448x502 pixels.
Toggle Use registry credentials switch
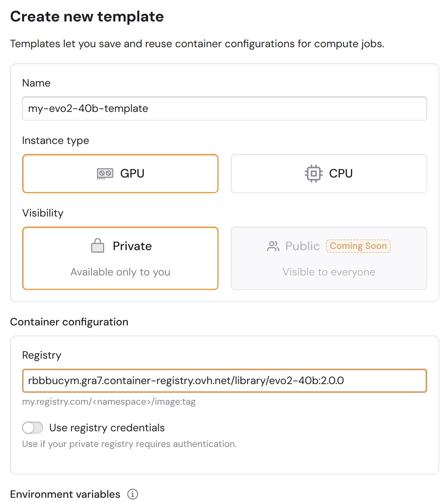click(x=33, y=428)
